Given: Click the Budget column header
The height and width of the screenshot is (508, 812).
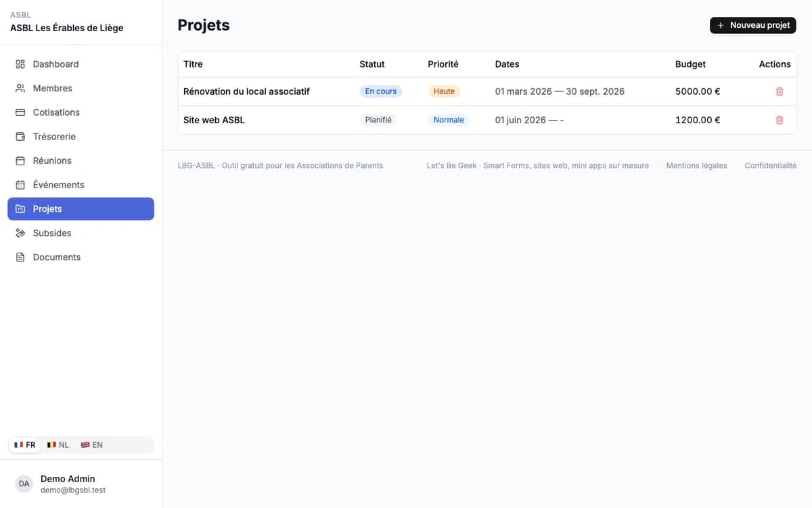Looking at the screenshot, I should coord(690,64).
